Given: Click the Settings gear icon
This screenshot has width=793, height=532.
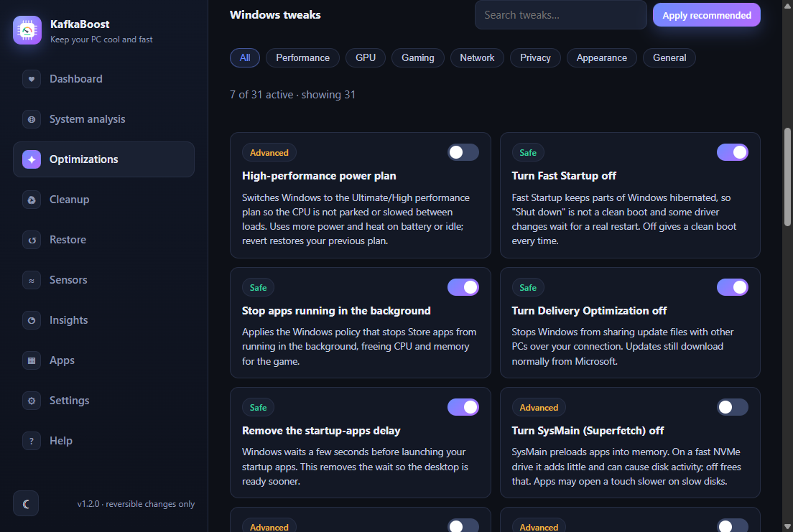Looking at the screenshot, I should coord(32,401).
